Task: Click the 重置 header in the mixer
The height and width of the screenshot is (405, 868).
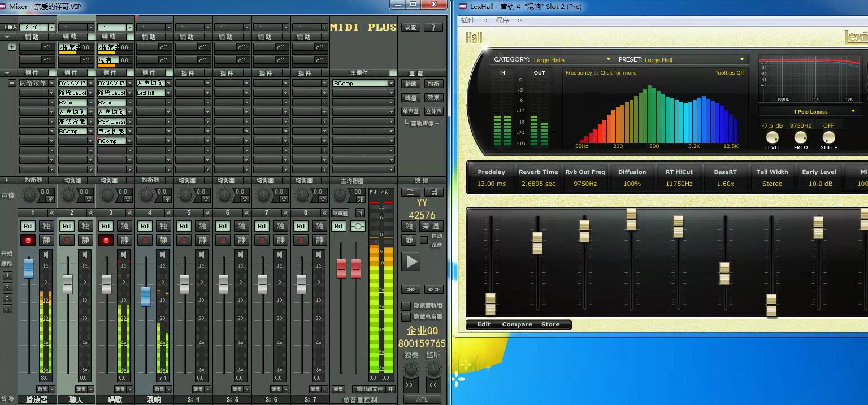Action: click(x=416, y=73)
